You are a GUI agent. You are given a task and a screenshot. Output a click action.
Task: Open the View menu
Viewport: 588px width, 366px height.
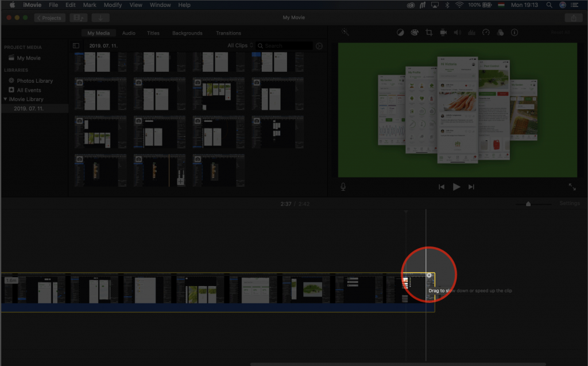(x=136, y=5)
